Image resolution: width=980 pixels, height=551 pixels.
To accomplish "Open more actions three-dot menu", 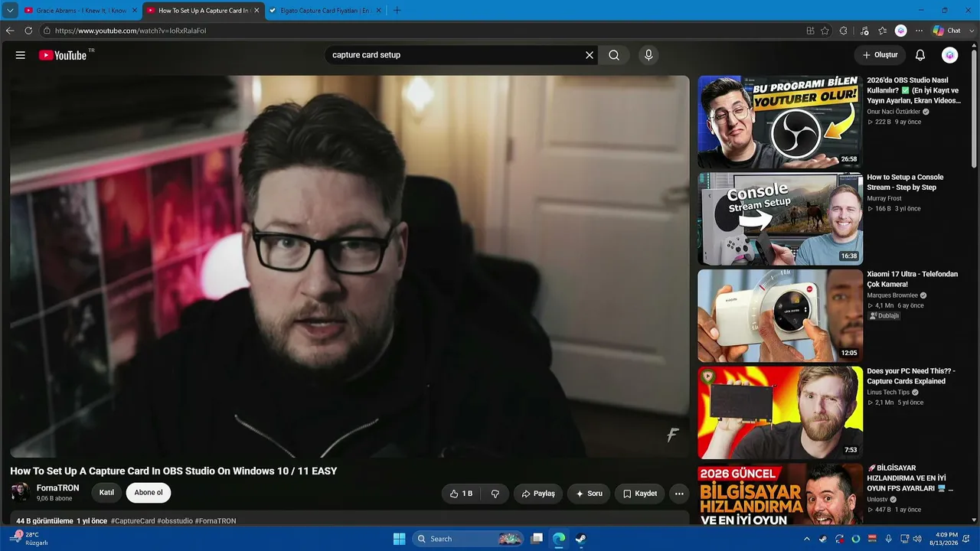I will 679,494.
